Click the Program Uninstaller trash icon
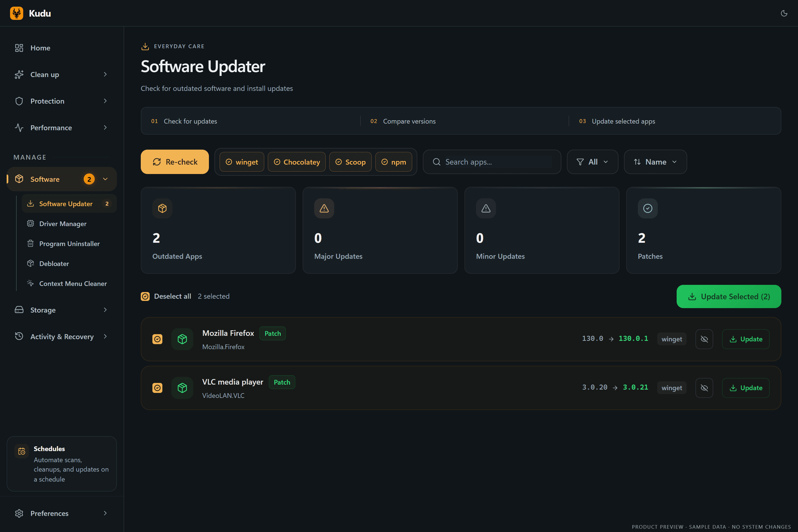Image resolution: width=798 pixels, height=532 pixels. pyautogui.click(x=30, y=244)
